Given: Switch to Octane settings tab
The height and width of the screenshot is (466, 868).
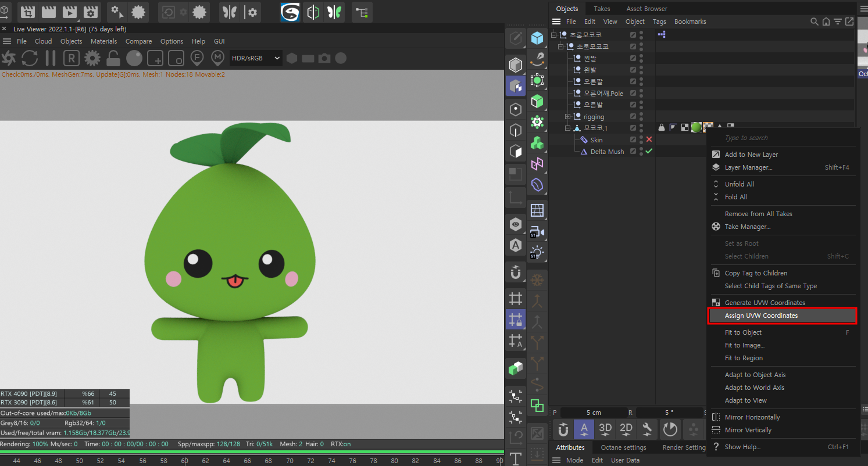Looking at the screenshot, I should click(623, 447).
